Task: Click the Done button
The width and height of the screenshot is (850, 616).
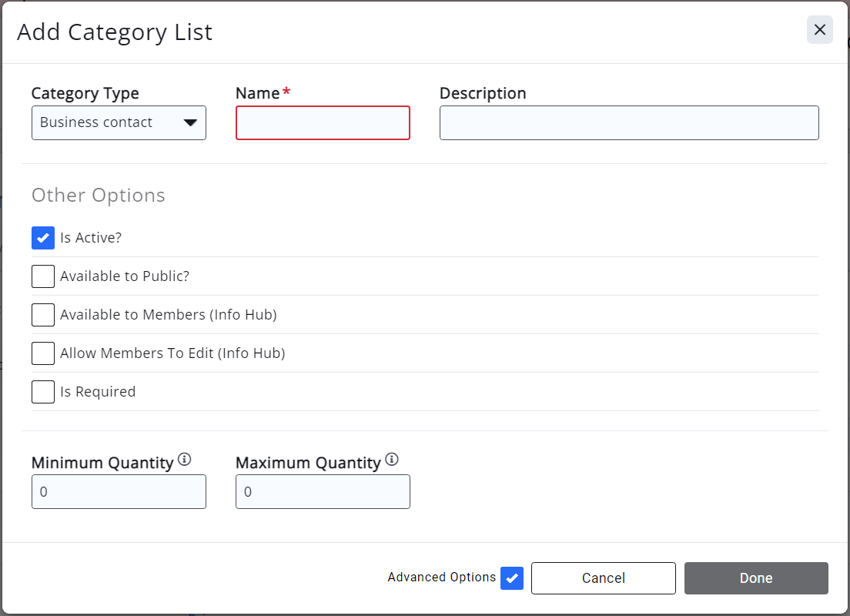Action: 755,578
